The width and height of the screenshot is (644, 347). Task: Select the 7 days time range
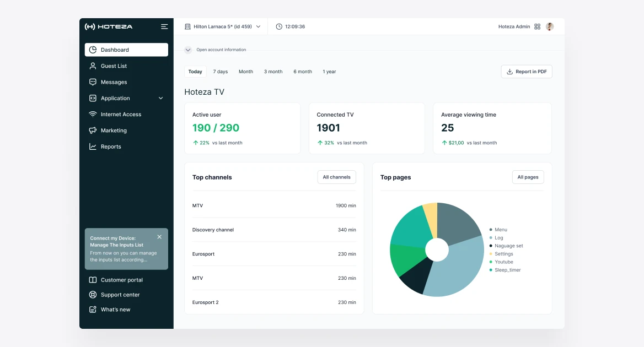(220, 72)
